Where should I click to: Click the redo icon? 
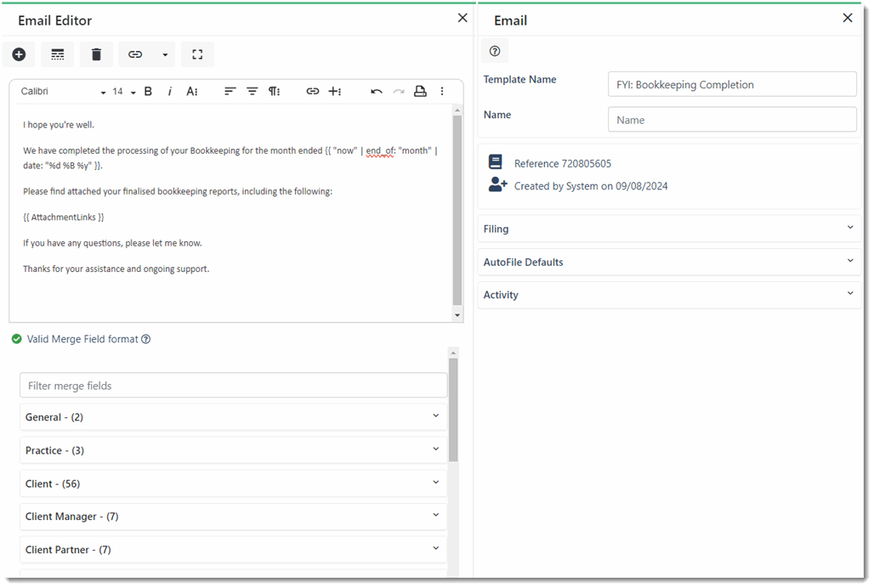click(398, 91)
